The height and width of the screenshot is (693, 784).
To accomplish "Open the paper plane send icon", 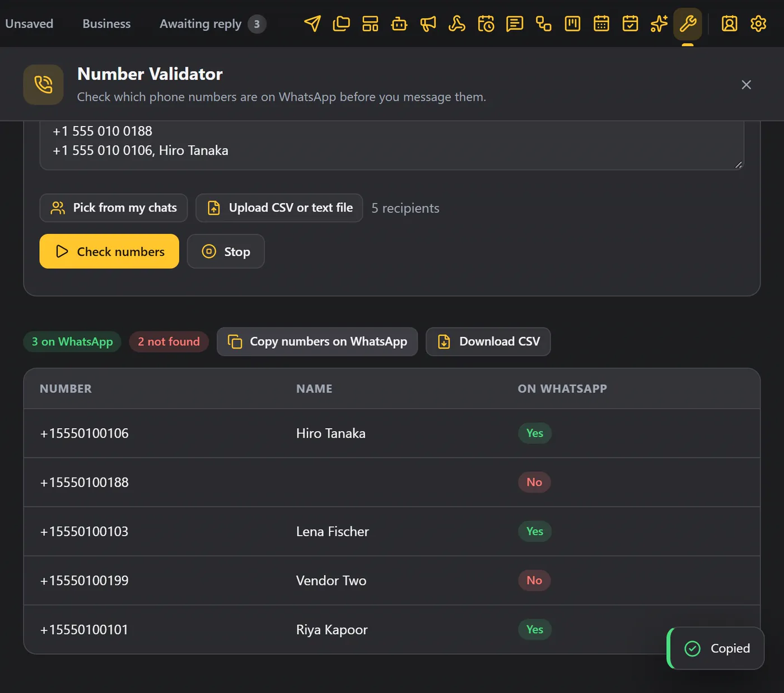I will (x=312, y=24).
